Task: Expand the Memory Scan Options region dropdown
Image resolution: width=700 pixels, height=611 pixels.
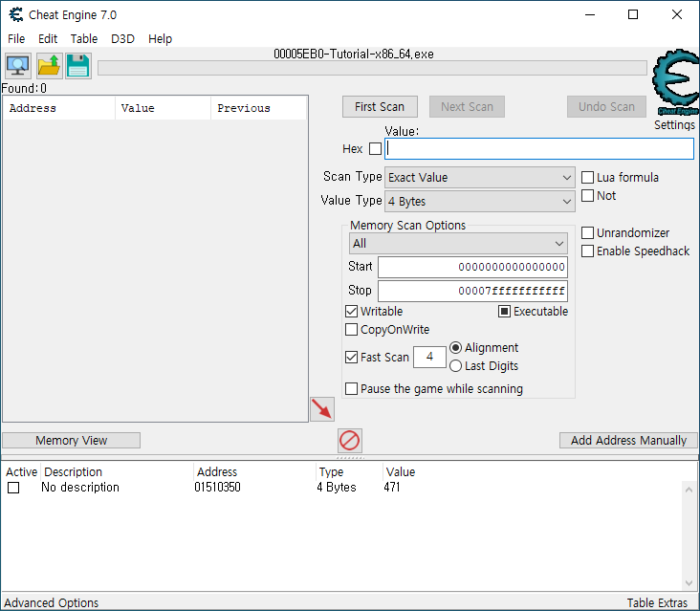Action: (458, 244)
